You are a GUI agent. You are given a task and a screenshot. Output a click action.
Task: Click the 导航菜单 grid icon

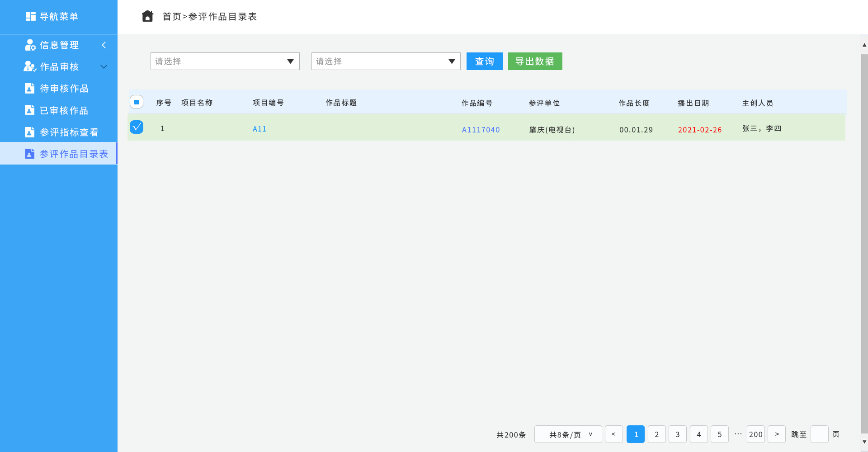click(x=30, y=17)
